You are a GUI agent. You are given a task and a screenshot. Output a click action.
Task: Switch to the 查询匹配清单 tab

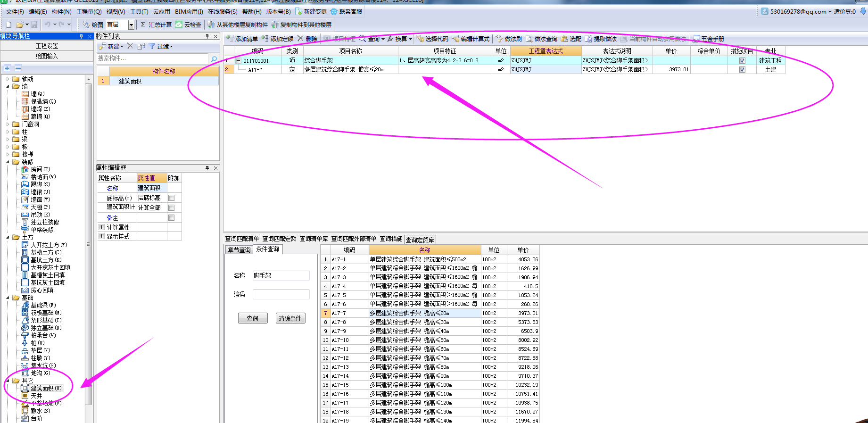(x=242, y=239)
